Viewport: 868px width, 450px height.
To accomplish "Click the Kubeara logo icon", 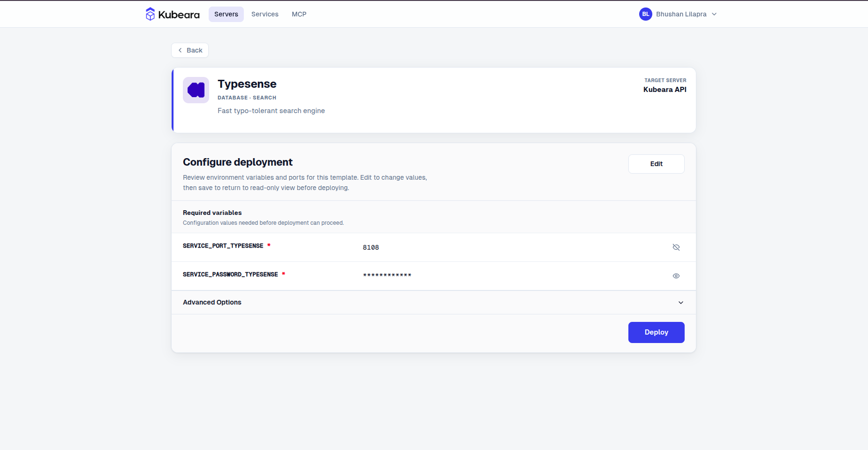I will pyautogui.click(x=150, y=14).
